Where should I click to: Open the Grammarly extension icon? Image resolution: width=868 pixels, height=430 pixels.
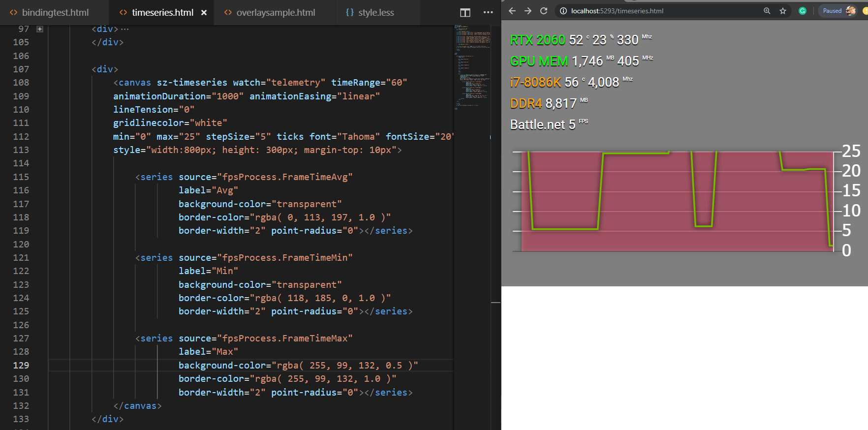click(x=803, y=11)
